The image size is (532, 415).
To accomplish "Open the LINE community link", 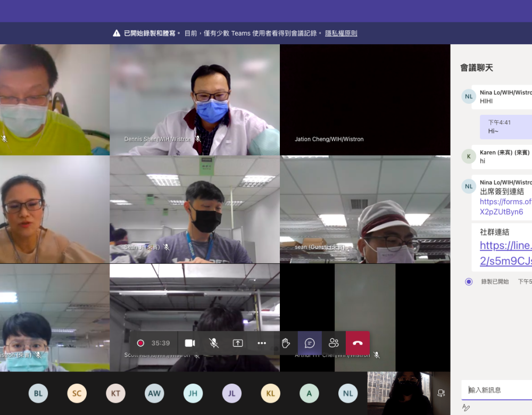I will 505,253.
